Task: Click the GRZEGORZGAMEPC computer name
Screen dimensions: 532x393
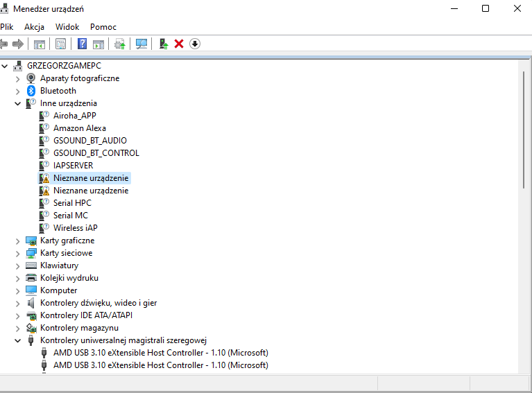Action: point(64,66)
